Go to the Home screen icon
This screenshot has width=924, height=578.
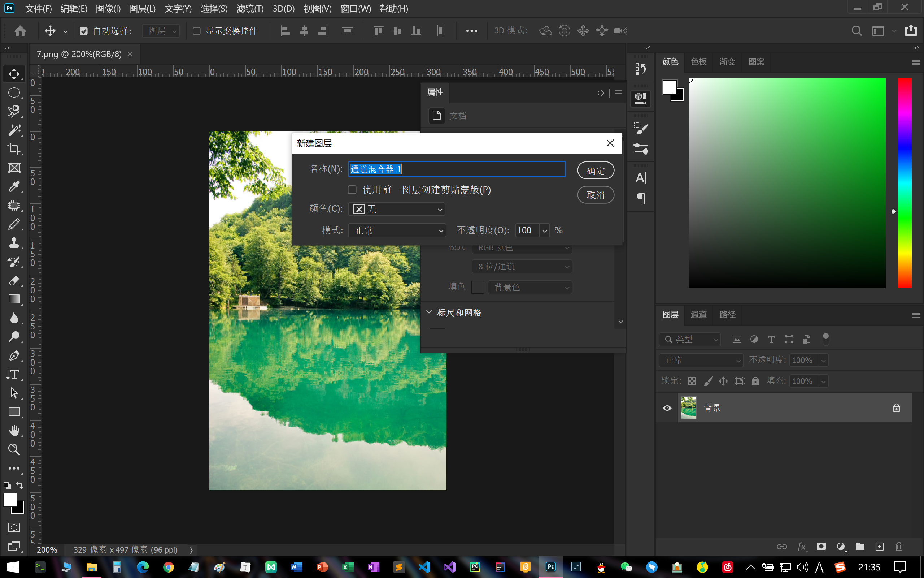click(x=20, y=31)
